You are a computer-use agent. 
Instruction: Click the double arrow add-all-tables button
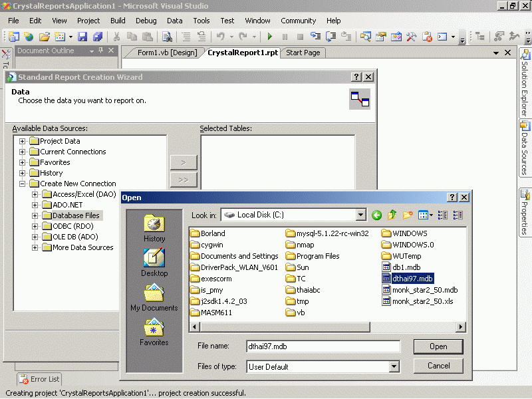pyautogui.click(x=184, y=180)
